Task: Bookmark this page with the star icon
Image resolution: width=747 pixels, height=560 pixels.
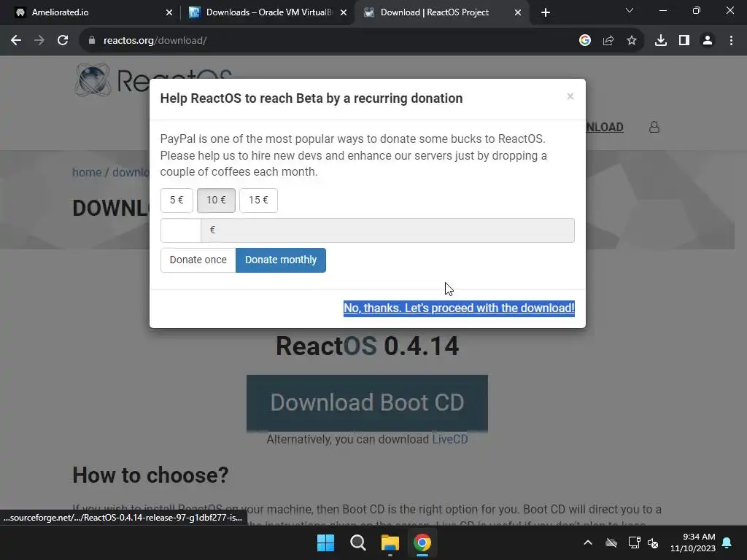Action: point(632,41)
